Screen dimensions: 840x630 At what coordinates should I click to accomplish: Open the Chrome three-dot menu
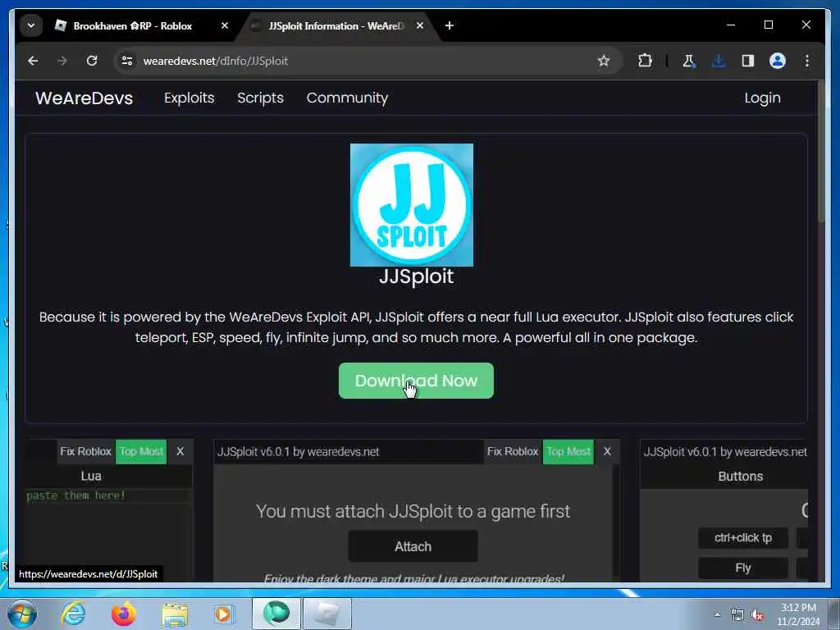pos(807,61)
